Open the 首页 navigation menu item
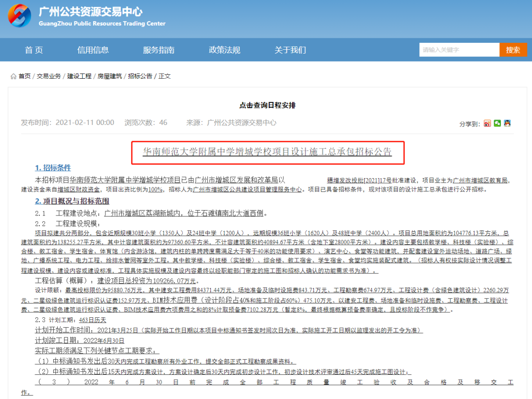 [x=34, y=50]
